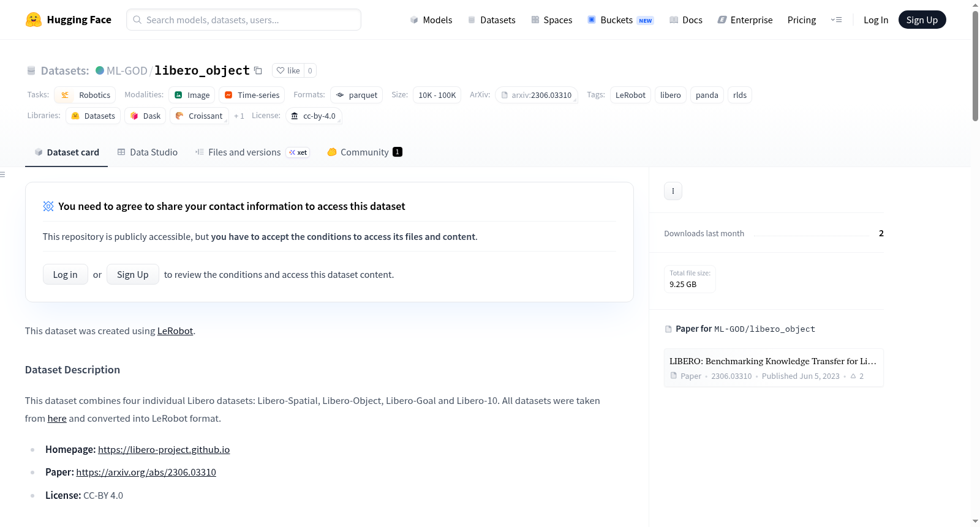View the Pricing page
Image resolution: width=980 pixels, height=527 pixels.
point(802,20)
